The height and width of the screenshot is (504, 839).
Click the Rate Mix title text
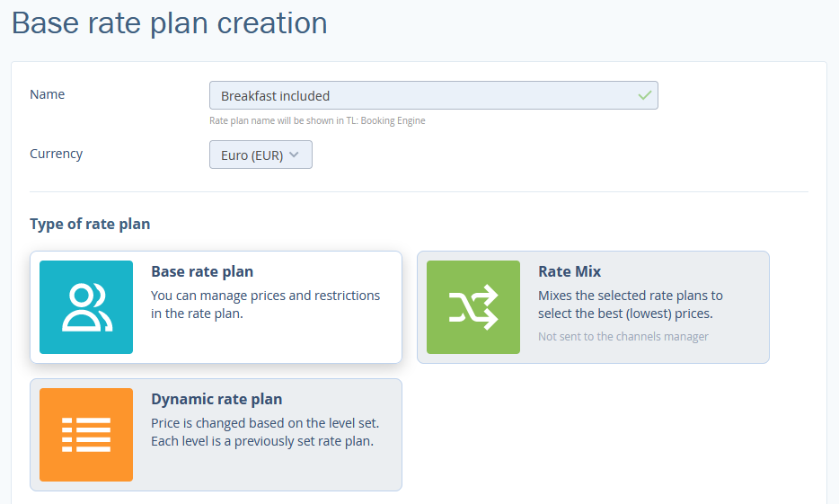pyautogui.click(x=570, y=272)
